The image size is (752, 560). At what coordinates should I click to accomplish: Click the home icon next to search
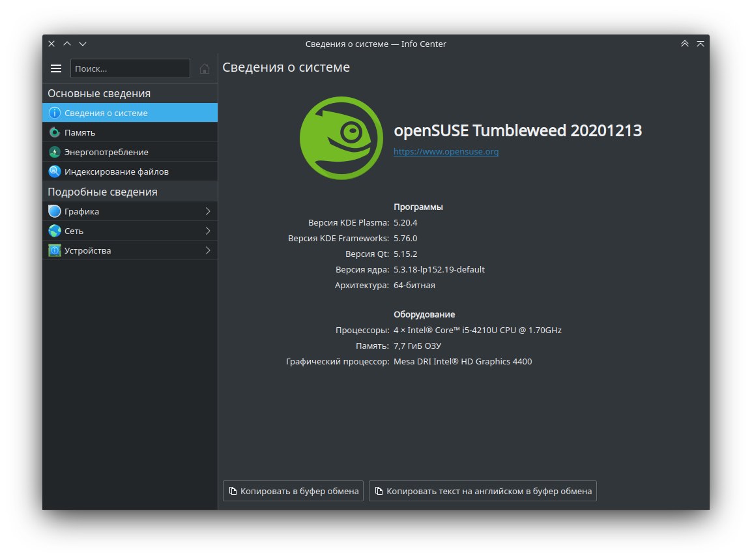point(205,68)
